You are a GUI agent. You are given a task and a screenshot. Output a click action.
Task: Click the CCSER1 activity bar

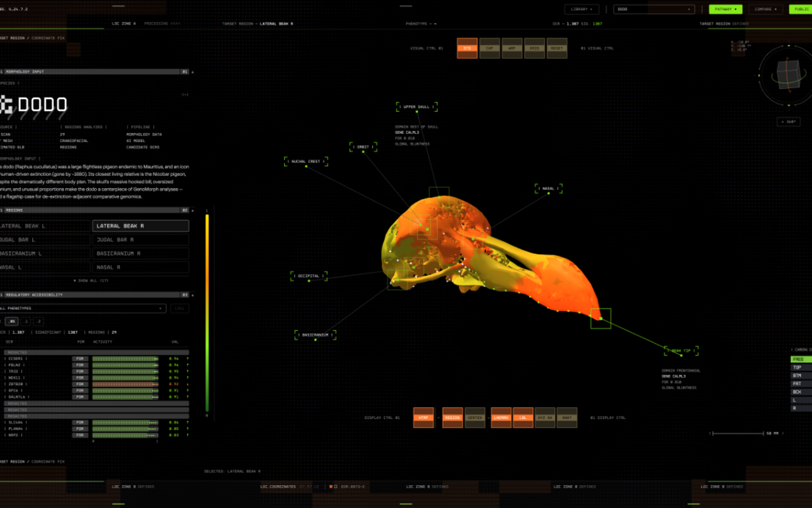[125, 359]
